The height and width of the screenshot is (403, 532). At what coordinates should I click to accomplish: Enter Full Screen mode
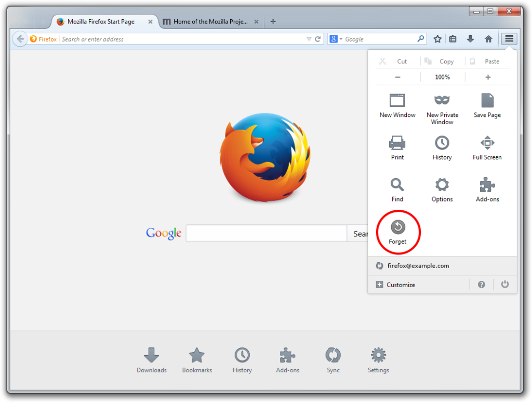click(487, 148)
